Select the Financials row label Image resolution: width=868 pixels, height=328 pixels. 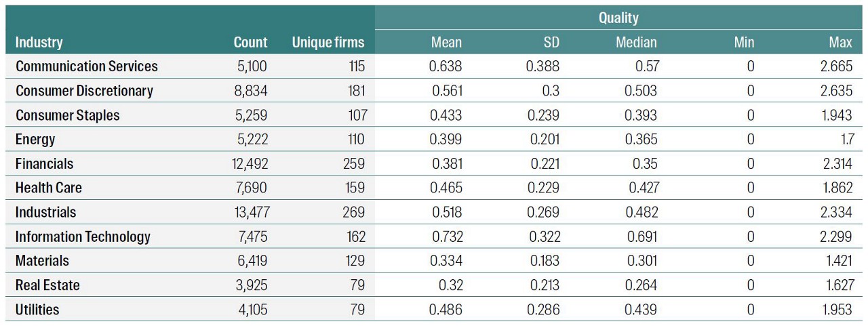tap(45, 164)
